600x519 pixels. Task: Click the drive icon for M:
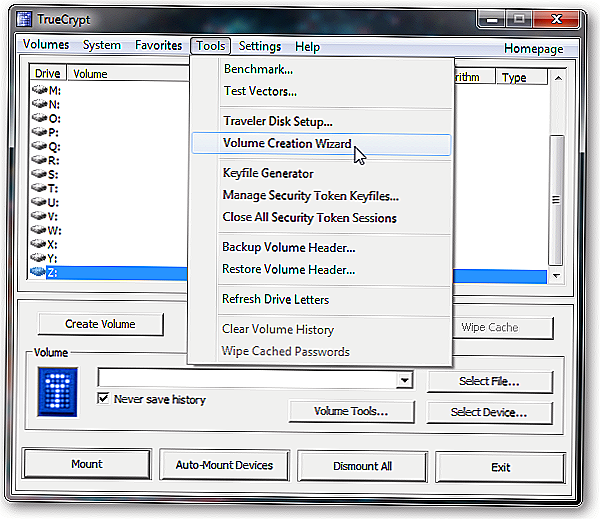point(40,90)
